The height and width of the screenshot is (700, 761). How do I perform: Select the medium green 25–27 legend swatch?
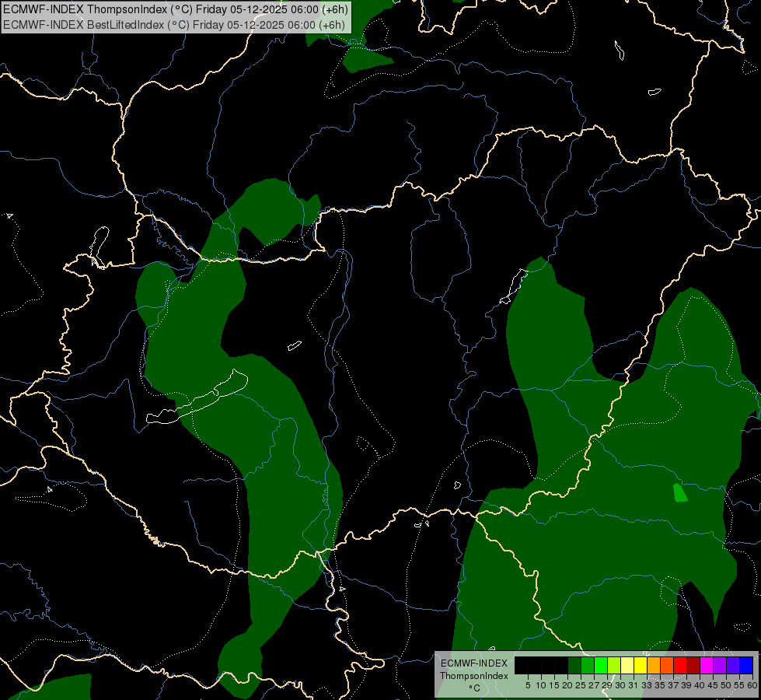point(588,666)
